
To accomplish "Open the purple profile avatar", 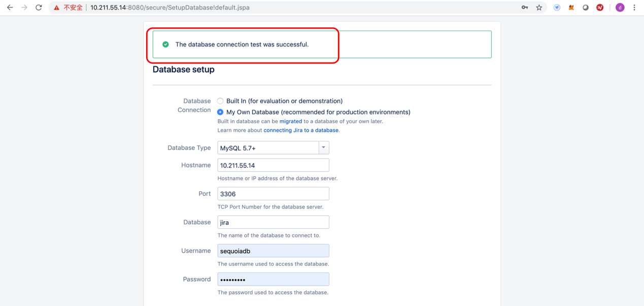I will pyautogui.click(x=620, y=8).
